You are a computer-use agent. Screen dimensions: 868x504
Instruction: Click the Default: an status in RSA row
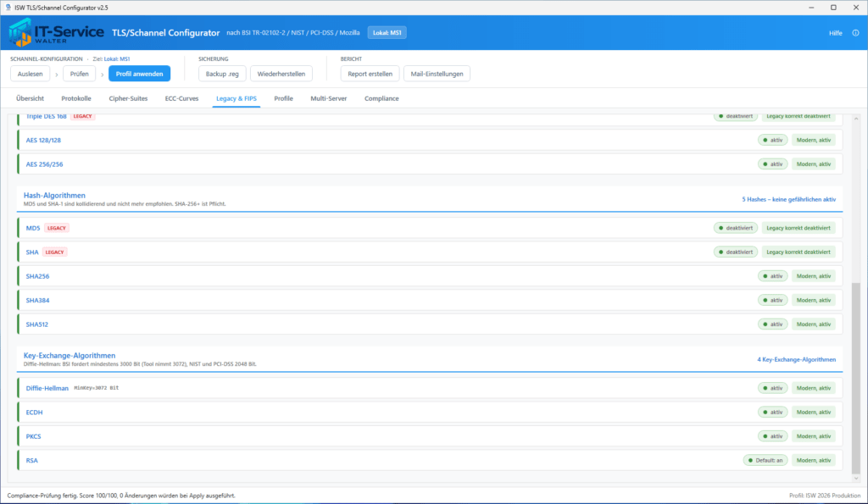coord(765,460)
